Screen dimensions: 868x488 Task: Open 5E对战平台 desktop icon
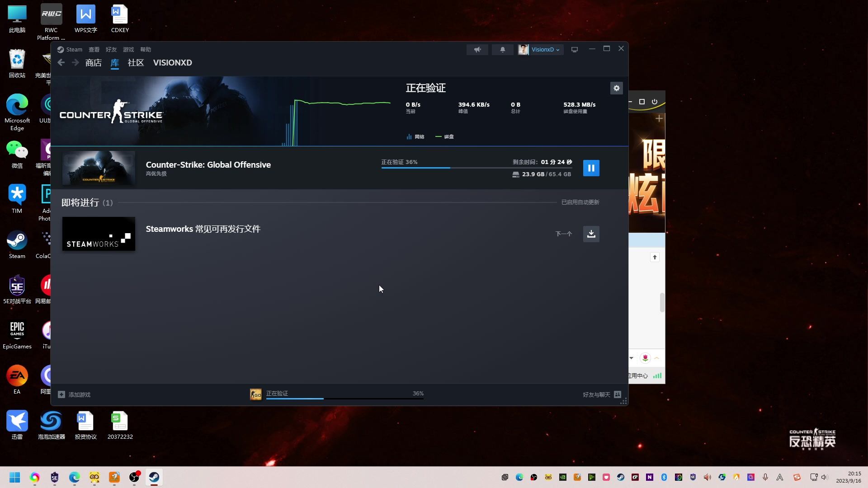[x=17, y=290]
